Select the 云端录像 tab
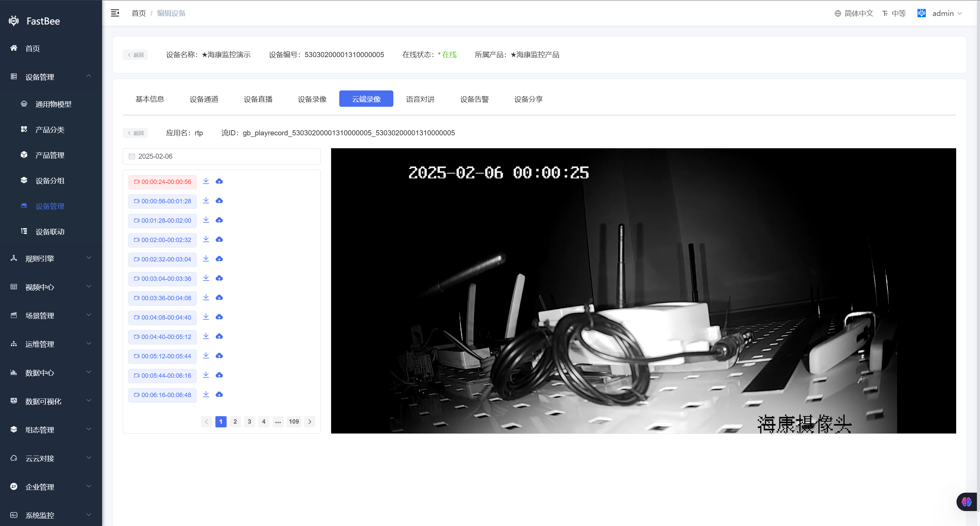Screen dimensions: 980x526 coord(366,99)
